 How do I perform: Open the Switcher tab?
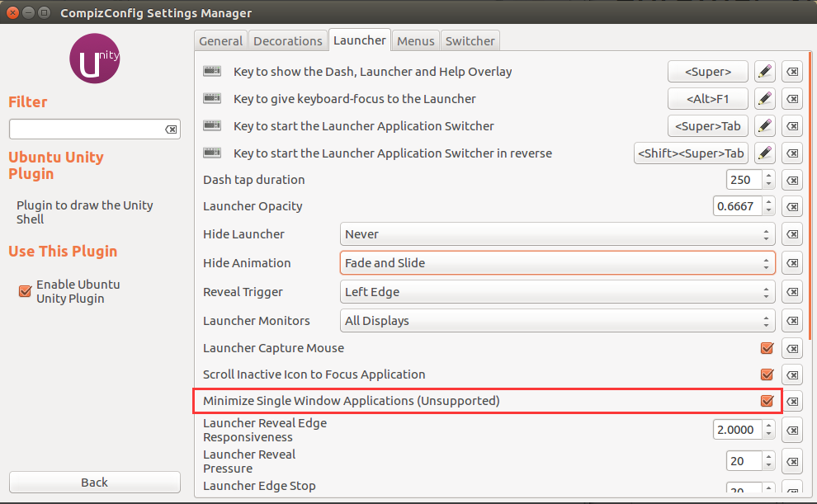(470, 40)
